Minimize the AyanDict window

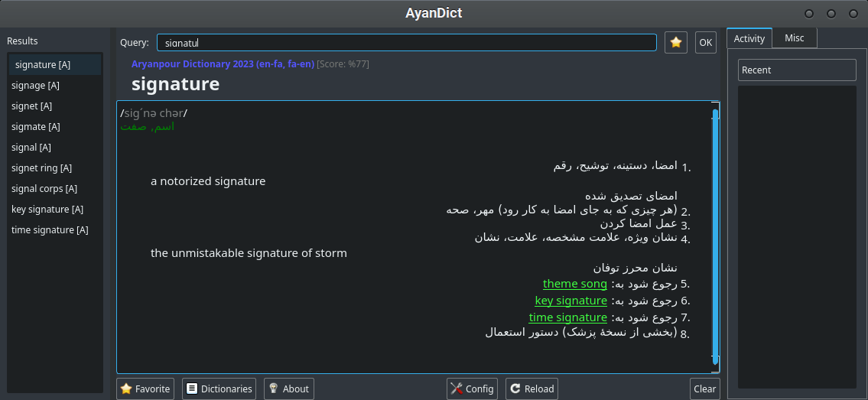[x=809, y=14]
